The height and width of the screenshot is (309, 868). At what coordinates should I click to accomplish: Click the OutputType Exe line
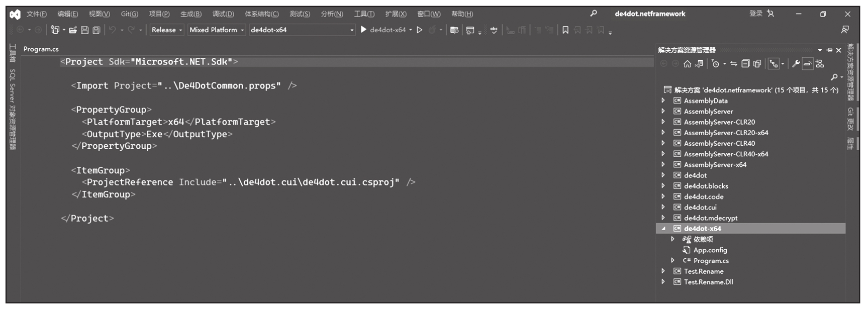click(157, 134)
